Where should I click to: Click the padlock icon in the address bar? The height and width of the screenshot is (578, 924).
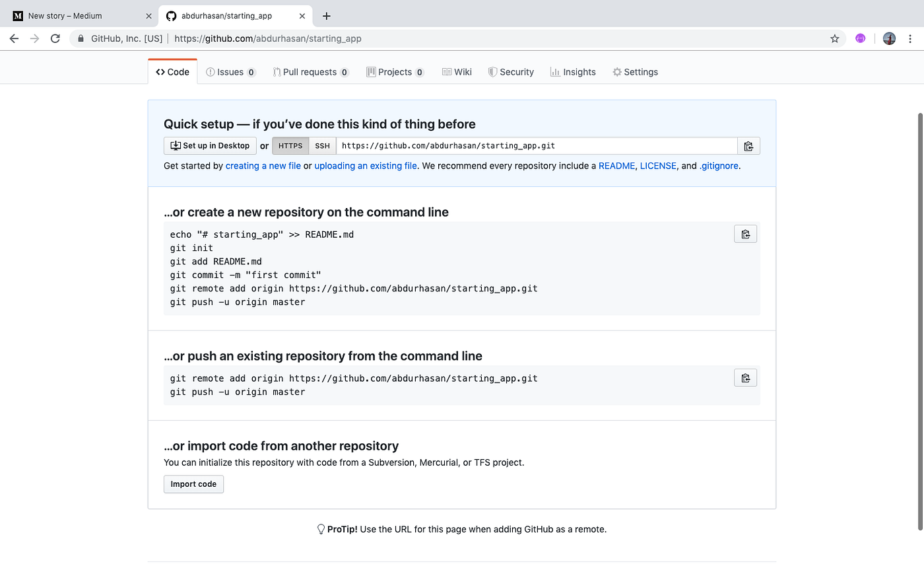(80, 38)
